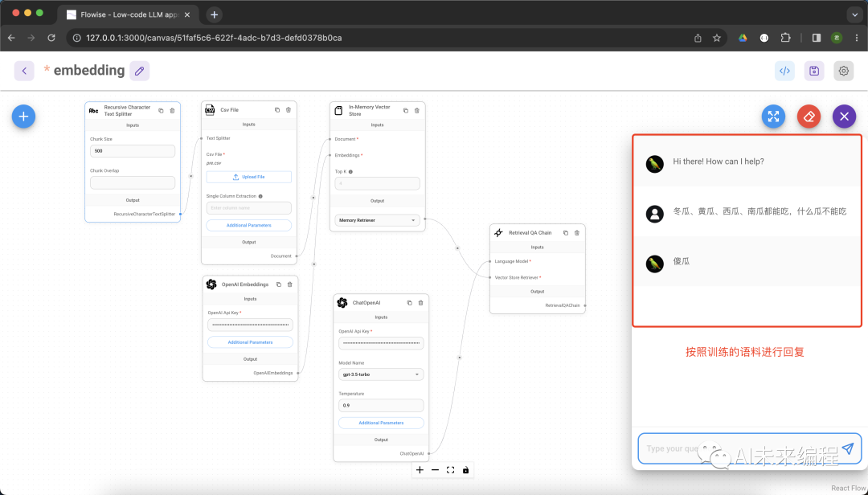Expand the chat window with blue button
The image size is (868, 495).
773,117
